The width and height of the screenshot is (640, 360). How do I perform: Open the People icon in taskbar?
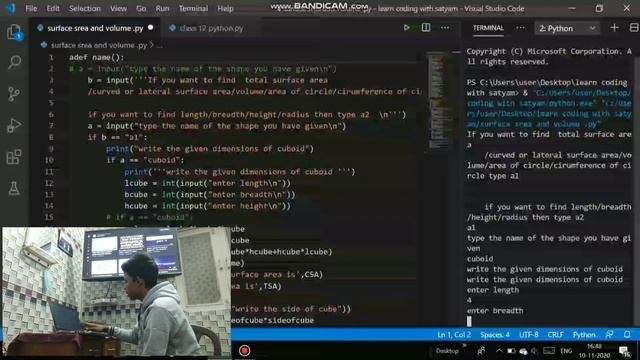tap(481, 351)
